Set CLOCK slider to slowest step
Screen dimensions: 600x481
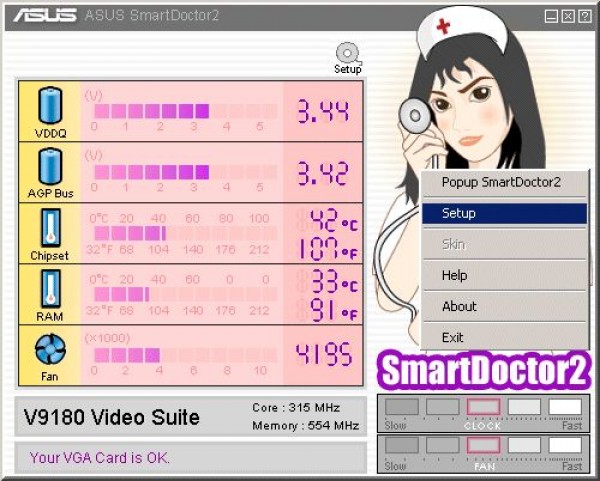click(x=402, y=406)
